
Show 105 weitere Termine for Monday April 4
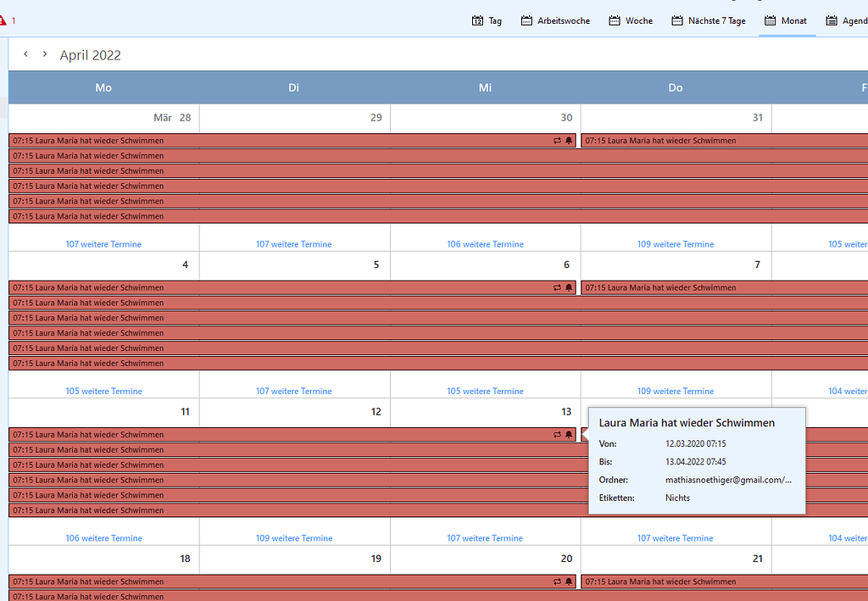pyautogui.click(x=104, y=392)
